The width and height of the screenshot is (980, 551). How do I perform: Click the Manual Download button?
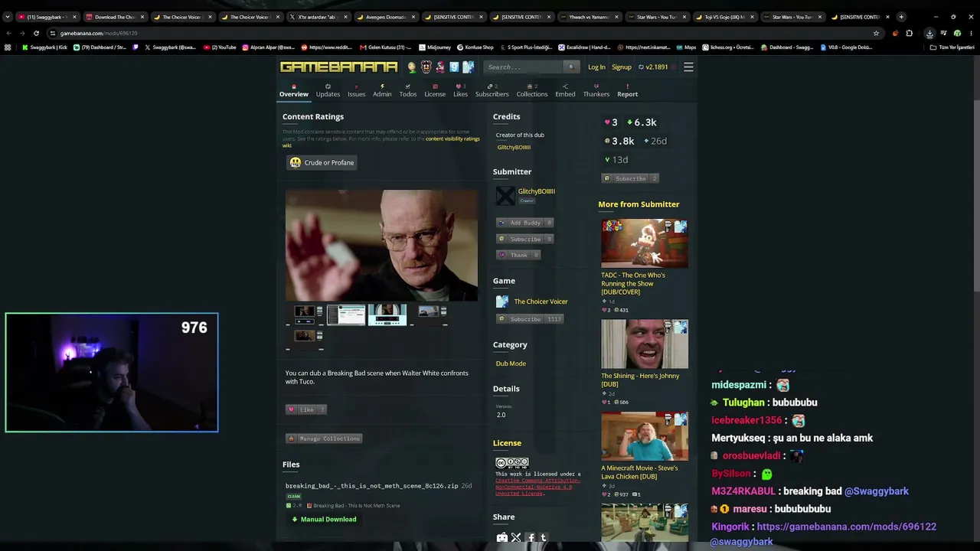click(x=324, y=520)
